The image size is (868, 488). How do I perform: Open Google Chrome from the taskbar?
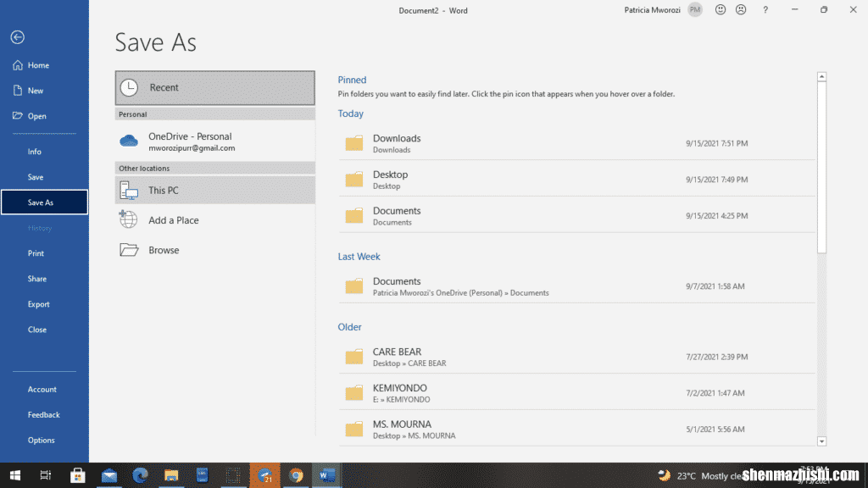(x=296, y=475)
